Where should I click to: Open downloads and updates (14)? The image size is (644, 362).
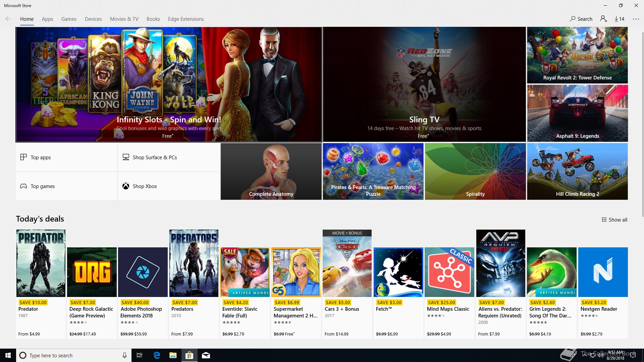tap(620, 19)
